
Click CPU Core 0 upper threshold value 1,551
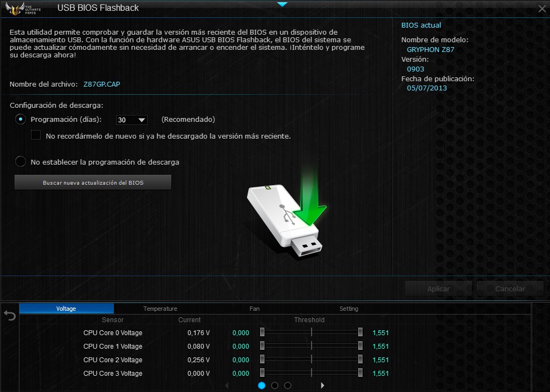coord(380,333)
